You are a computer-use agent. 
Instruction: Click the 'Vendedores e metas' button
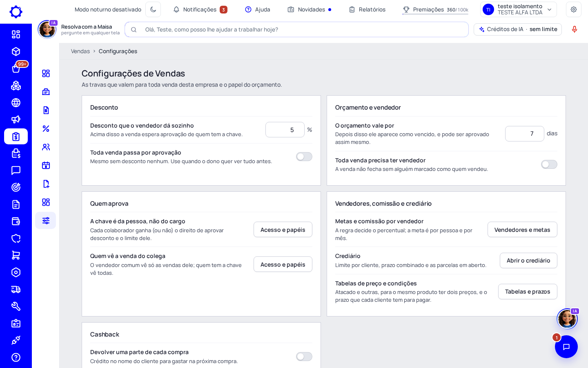[522, 229]
